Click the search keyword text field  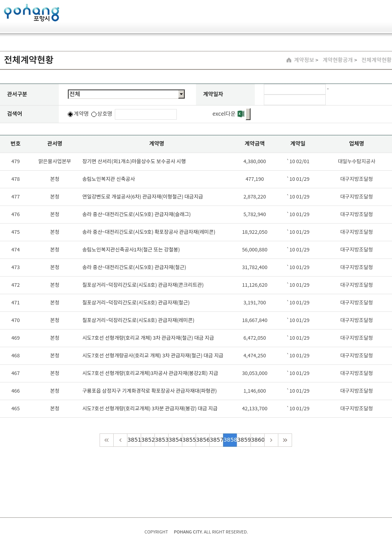[x=146, y=114]
